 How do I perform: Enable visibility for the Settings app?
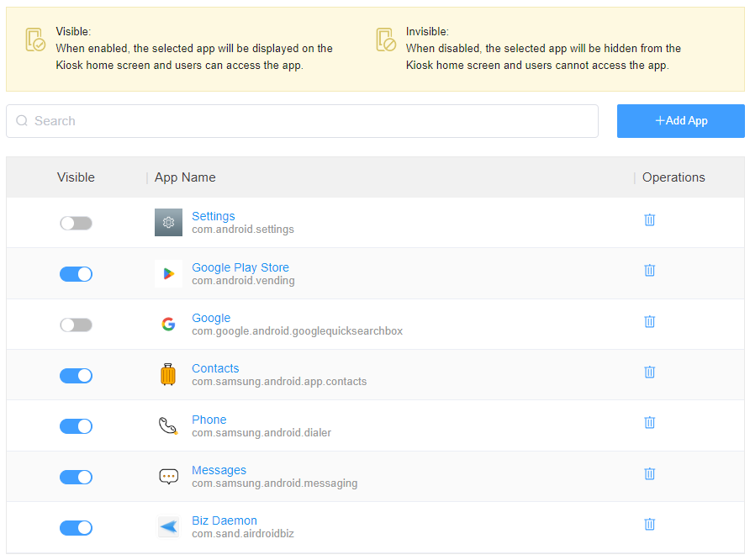click(76, 223)
